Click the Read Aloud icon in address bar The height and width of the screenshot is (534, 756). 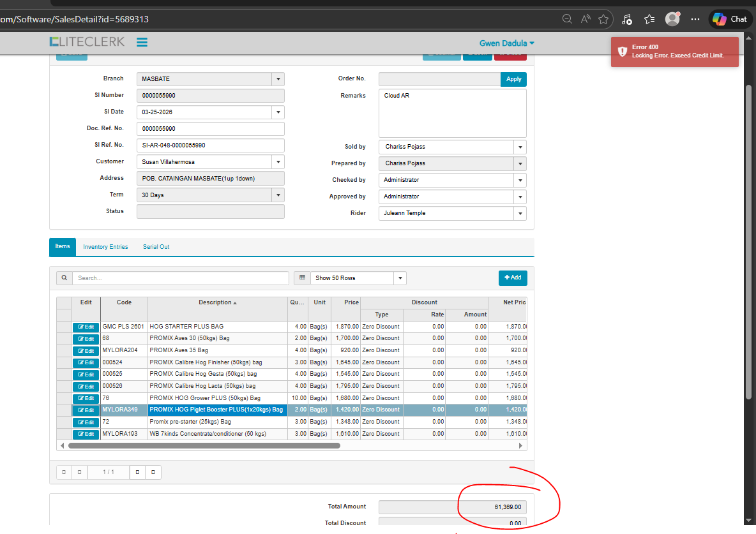[585, 19]
